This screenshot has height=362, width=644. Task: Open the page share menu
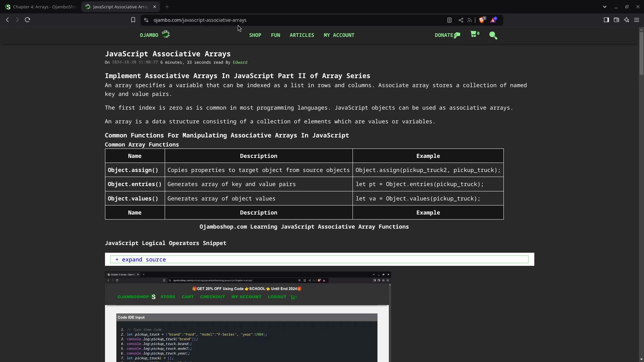461,20
